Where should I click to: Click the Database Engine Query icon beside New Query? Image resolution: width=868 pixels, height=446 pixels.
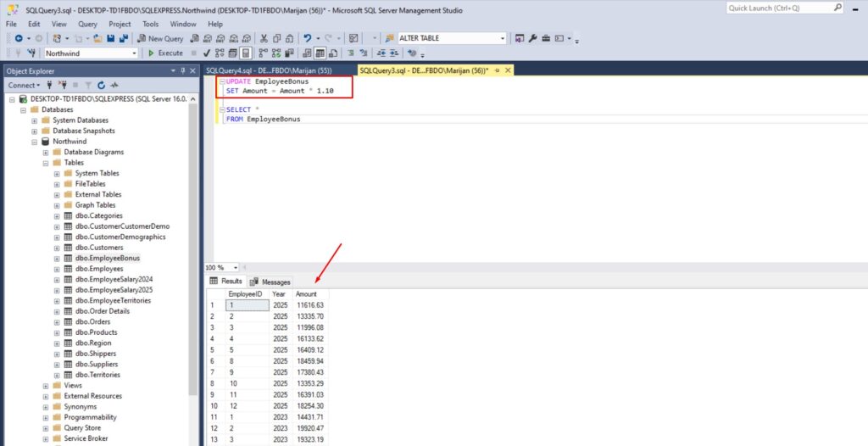[x=194, y=38]
